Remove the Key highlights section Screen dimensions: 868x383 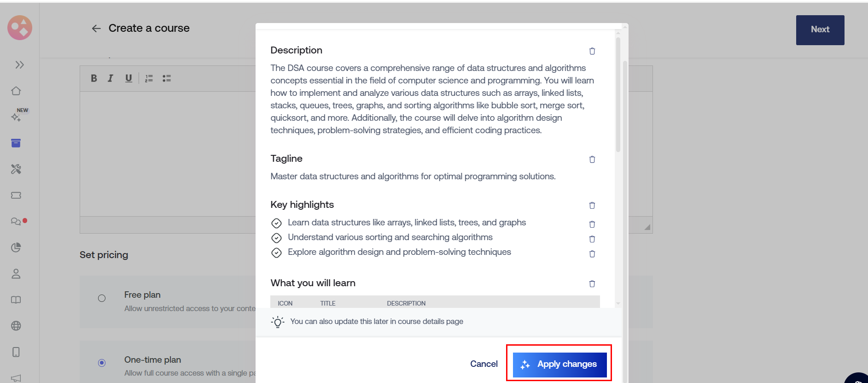pos(592,206)
